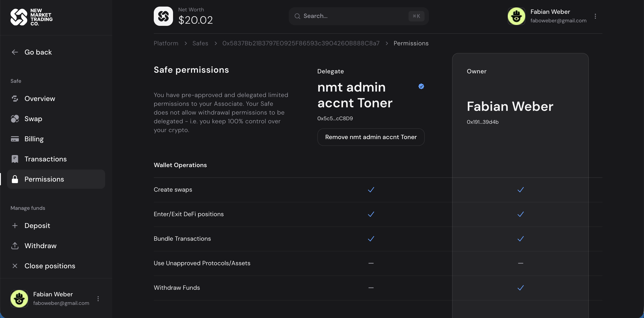The height and width of the screenshot is (318, 644).
Task: Toggle Enter/Exit DeFi positions for the delegate
Action: pos(371,214)
